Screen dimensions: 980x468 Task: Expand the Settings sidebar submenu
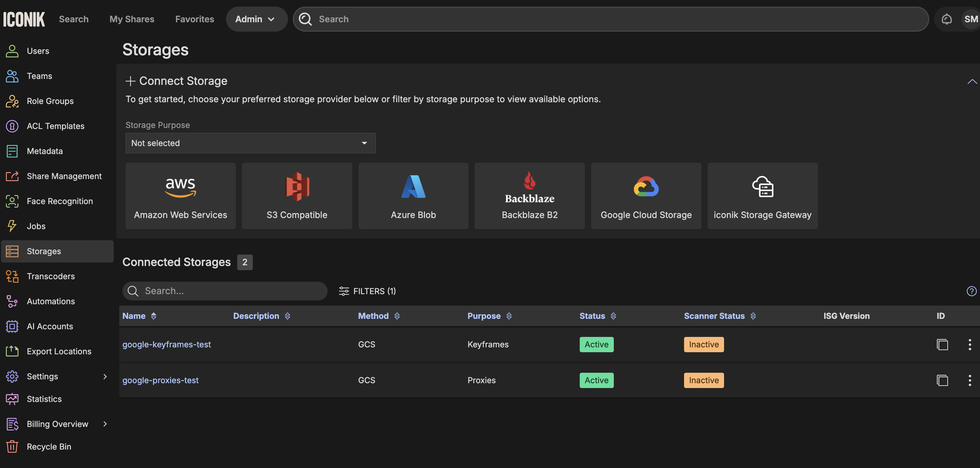(x=105, y=376)
